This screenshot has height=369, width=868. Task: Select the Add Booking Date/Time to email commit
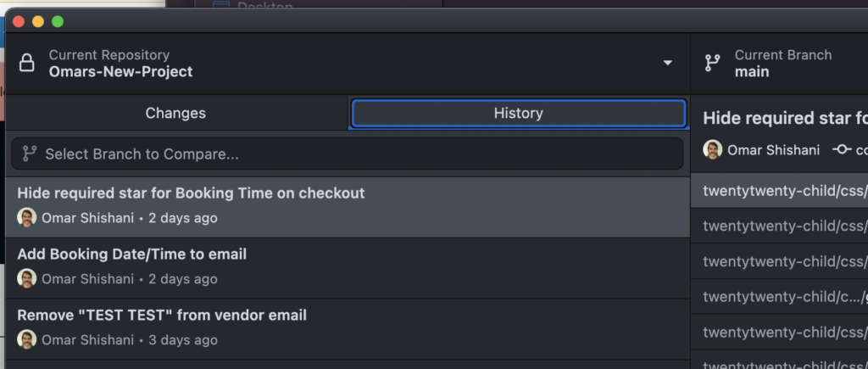[348, 267]
